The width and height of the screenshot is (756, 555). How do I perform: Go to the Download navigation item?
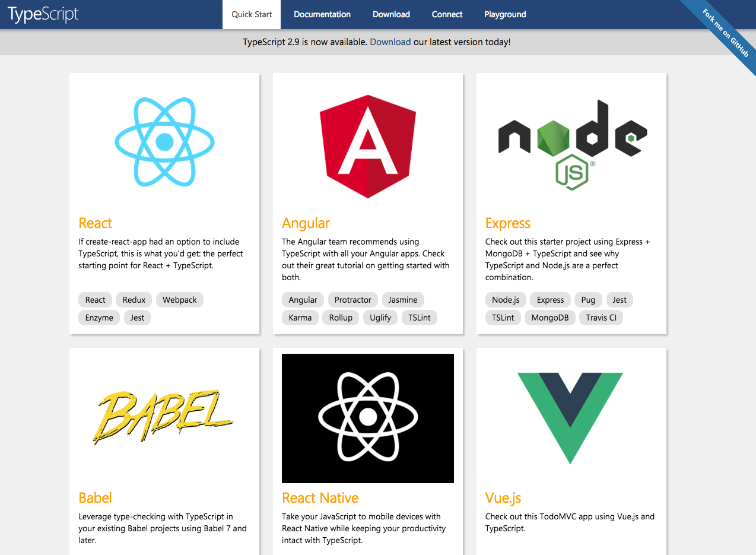pos(391,14)
